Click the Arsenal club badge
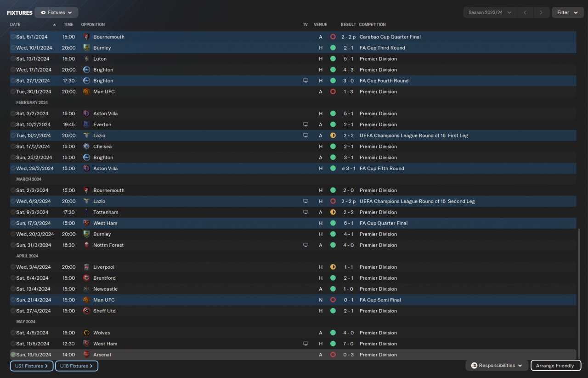 [86, 355]
